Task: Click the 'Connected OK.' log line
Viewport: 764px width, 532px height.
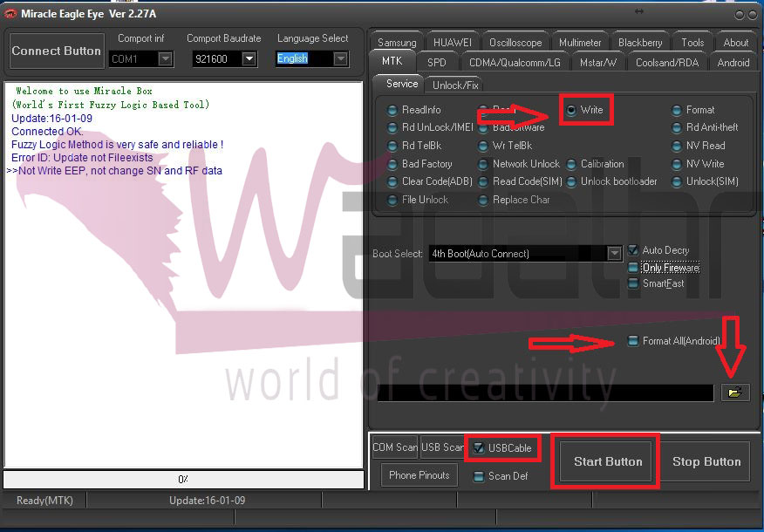Action: click(47, 132)
